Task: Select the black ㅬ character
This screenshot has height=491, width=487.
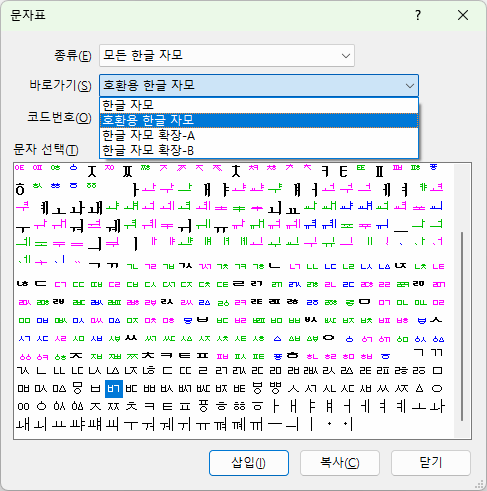Action: pos(347,371)
